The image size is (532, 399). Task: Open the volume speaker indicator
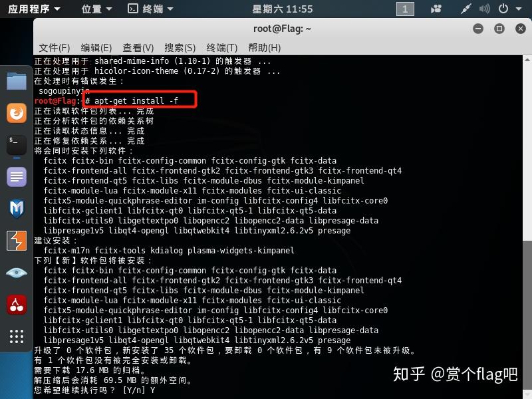tap(485, 9)
